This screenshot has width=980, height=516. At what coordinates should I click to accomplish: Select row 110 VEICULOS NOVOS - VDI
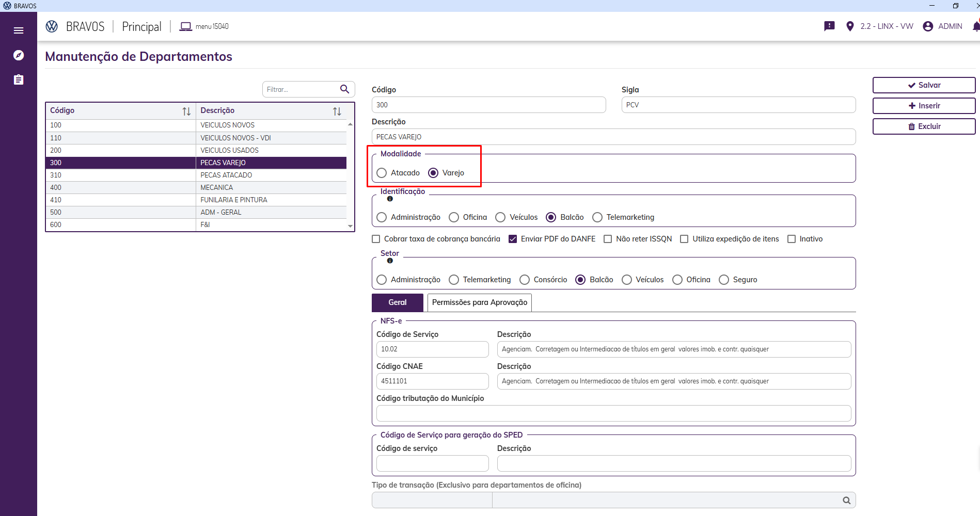196,138
